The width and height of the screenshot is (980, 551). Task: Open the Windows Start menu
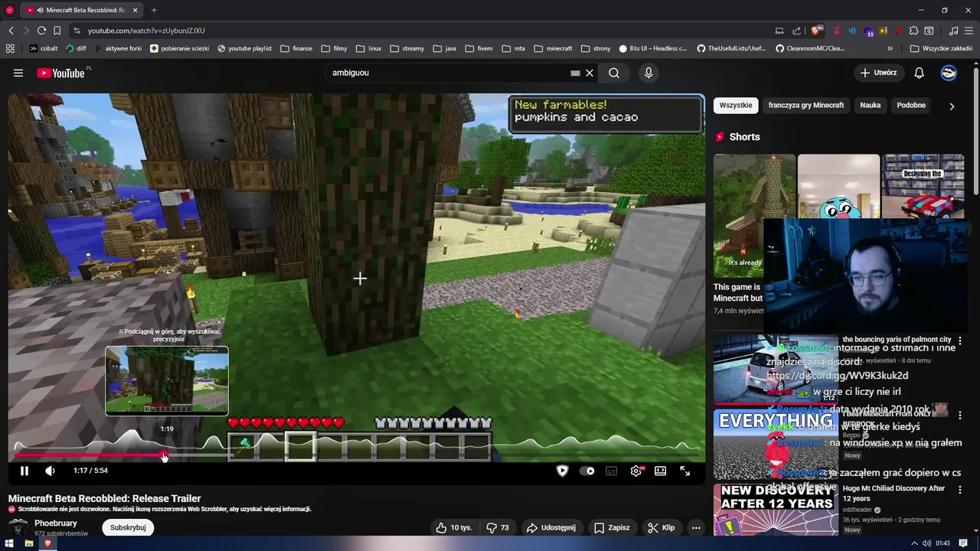9,543
